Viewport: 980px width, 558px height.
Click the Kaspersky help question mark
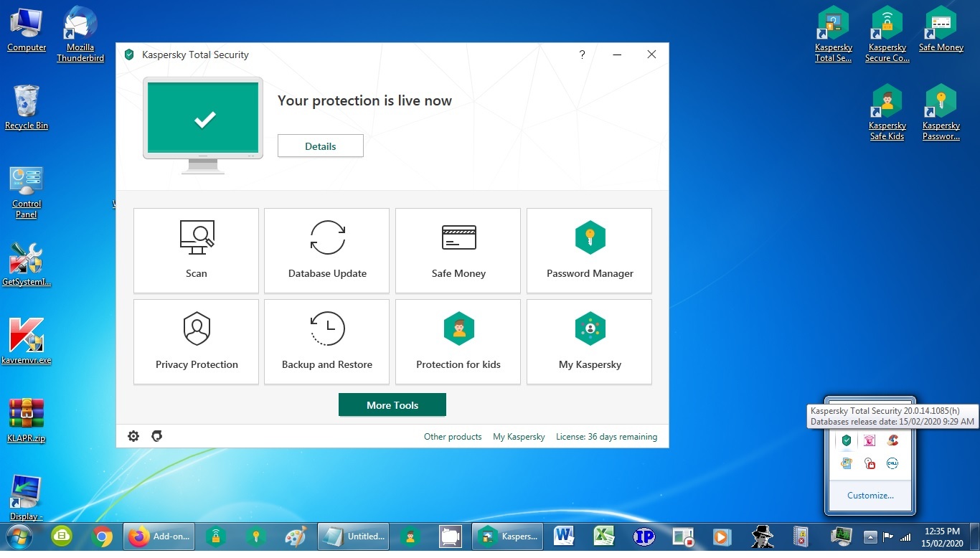(582, 55)
